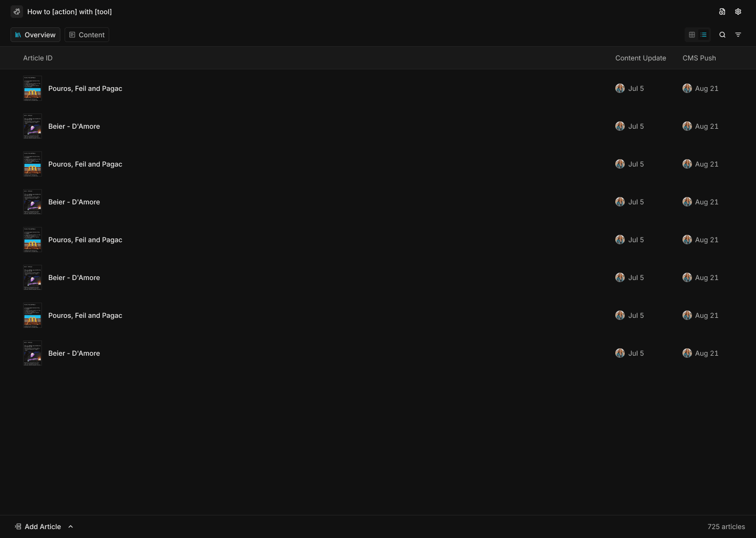Click the CMS Push column header

point(699,58)
